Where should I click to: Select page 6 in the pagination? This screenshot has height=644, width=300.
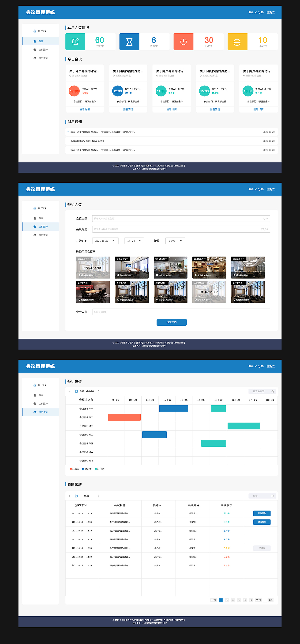pyautogui.click(x=251, y=600)
